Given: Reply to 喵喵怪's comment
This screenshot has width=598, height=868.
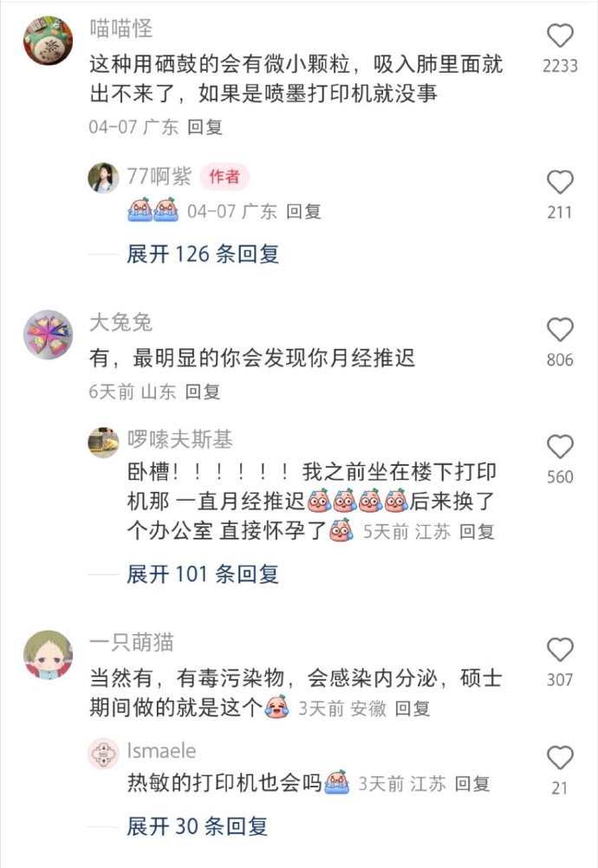Looking at the screenshot, I should [205, 126].
